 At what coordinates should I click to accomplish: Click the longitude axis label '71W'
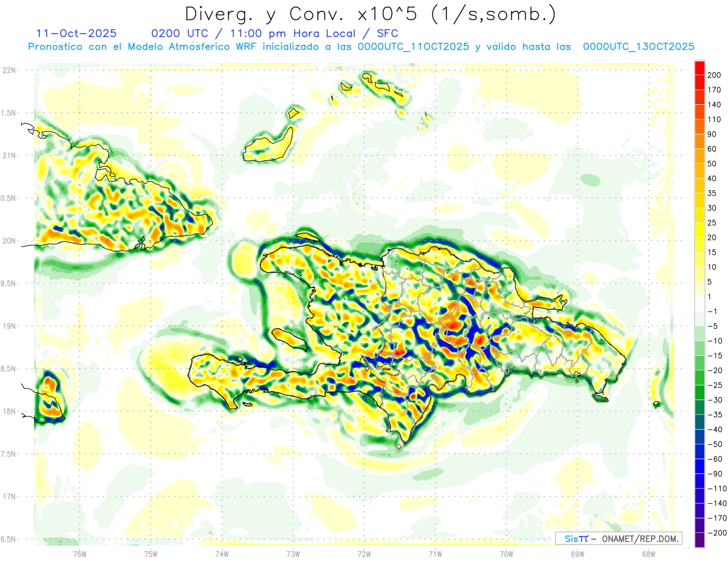[x=435, y=554]
